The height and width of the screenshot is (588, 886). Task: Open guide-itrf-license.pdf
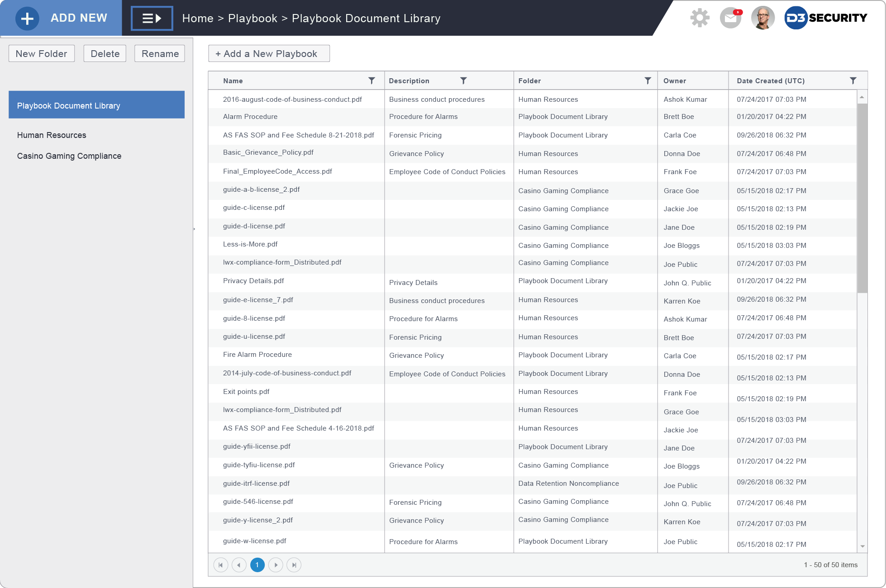(x=256, y=484)
